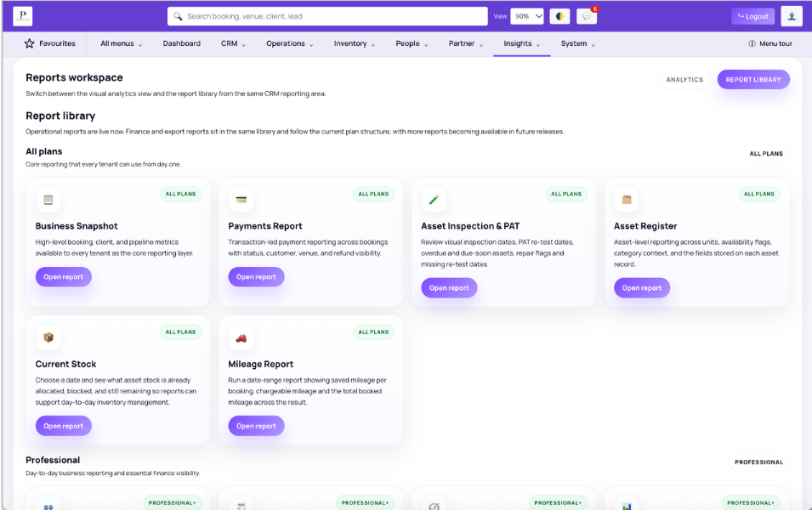Click the Current Stock package icon
Image resolution: width=812 pixels, height=510 pixels.
tap(48, 337)
